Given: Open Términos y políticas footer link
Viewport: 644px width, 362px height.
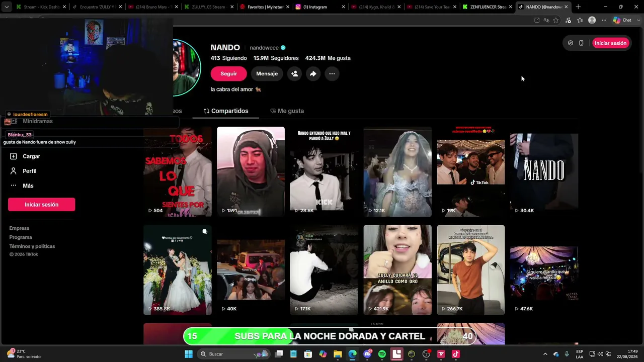Looking at the screenshot, I should pos(32,246).
